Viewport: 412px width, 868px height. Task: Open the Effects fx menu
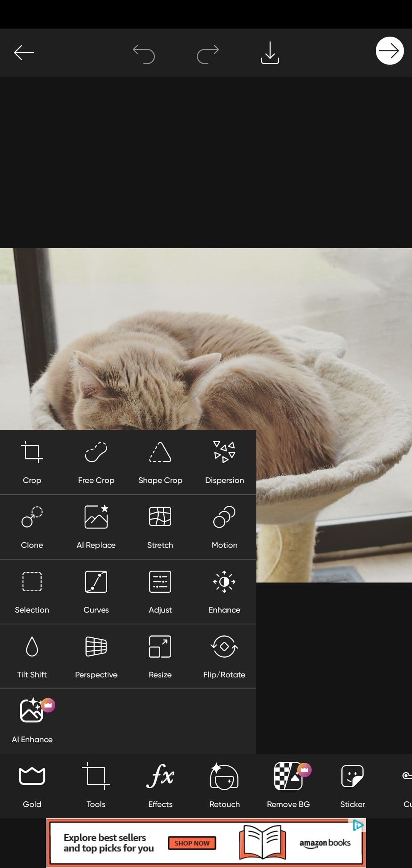click(160, 786)
